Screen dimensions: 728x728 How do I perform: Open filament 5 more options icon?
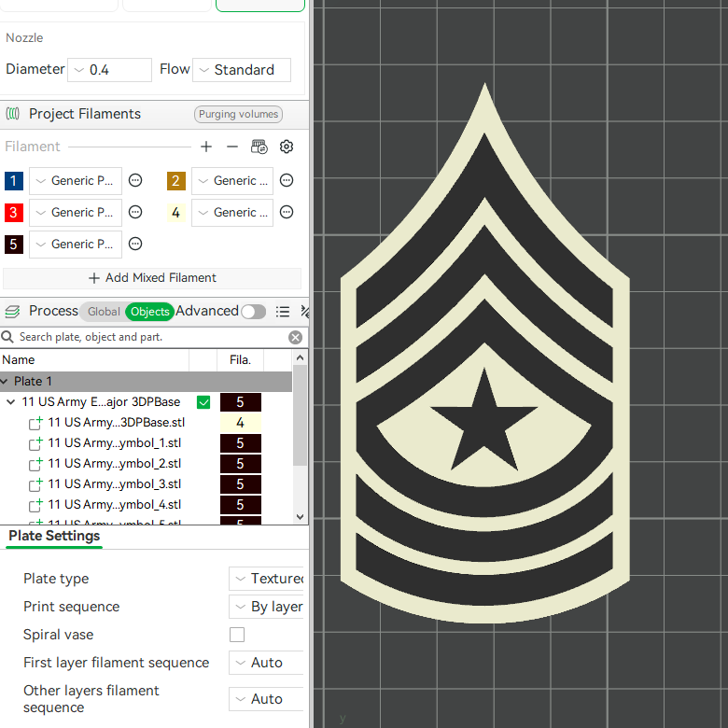[x=135, y=244]
